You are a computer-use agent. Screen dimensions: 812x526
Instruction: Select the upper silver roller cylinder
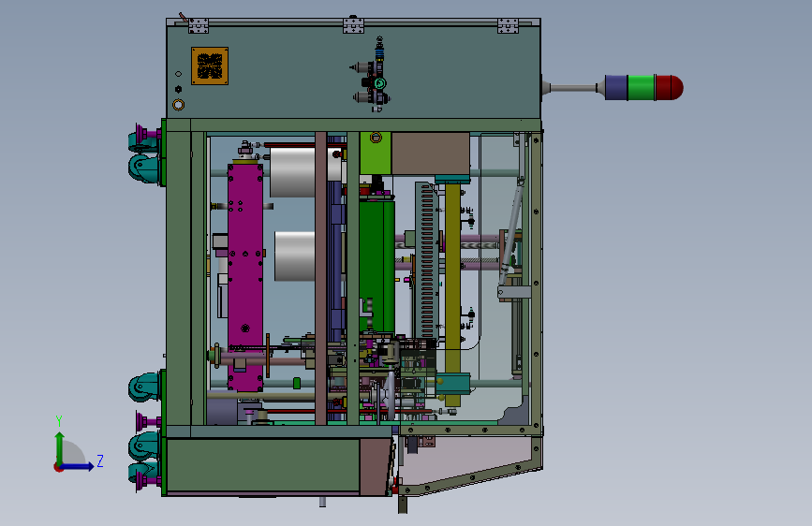click(x=292, y=172)
